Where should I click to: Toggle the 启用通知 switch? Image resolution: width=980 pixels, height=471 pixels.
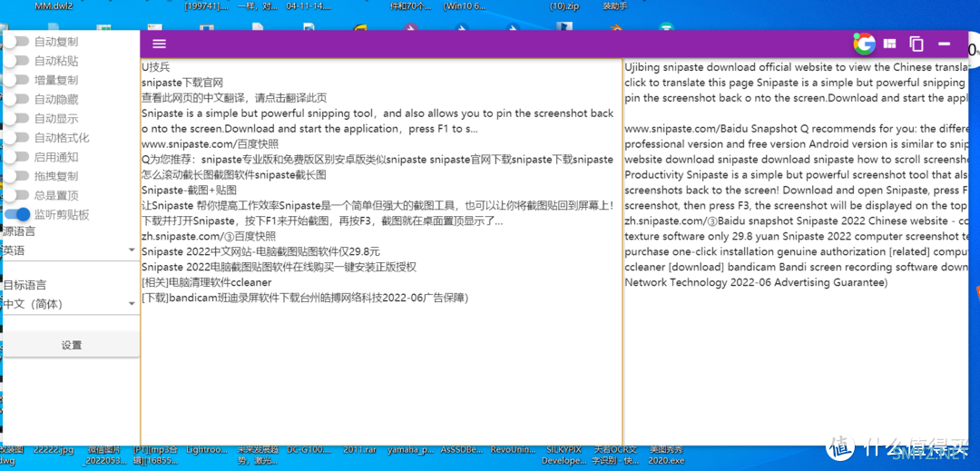click(x=17, y=157)
